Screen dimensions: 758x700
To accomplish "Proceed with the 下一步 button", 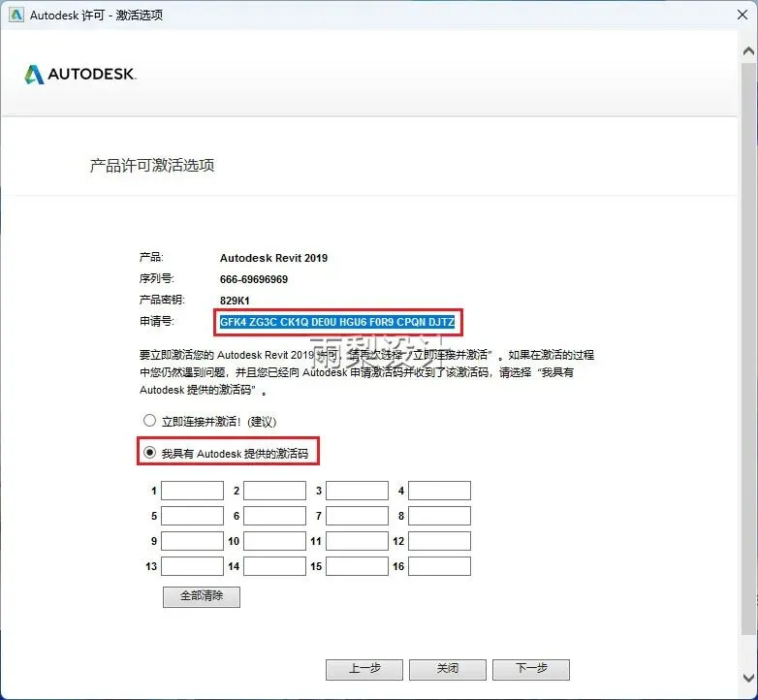I will 531,670.
